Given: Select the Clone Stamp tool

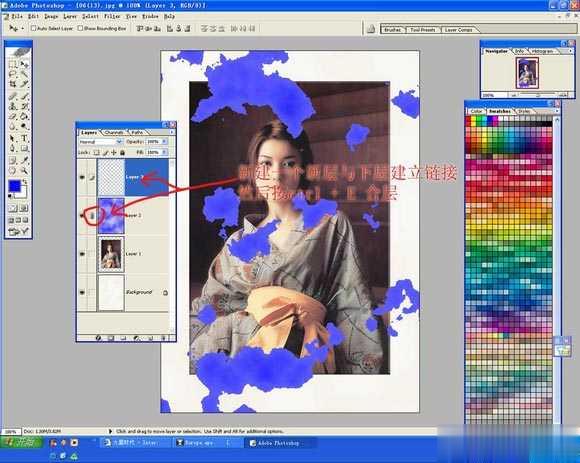Looking at the screenshot, I should coord(13,107).
